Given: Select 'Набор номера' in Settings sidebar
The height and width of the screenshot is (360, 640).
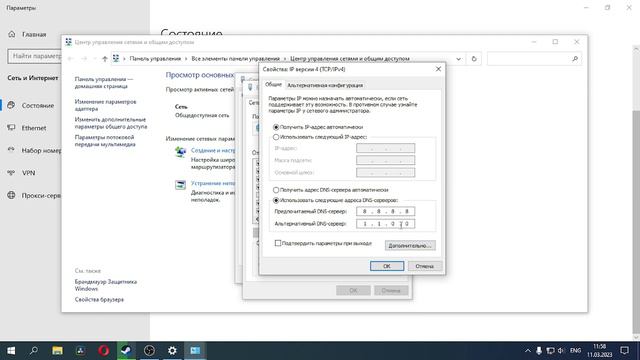Looking at the screenshot, I should 41,151.
